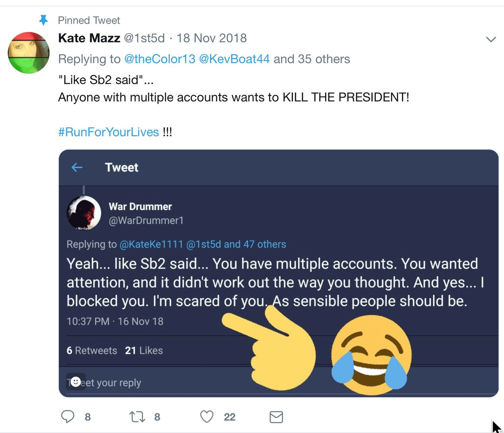This screenshot has width=504, height=433.
Task: Expand the "and 35 others" recipients list
Action: [x=312, y=59]
